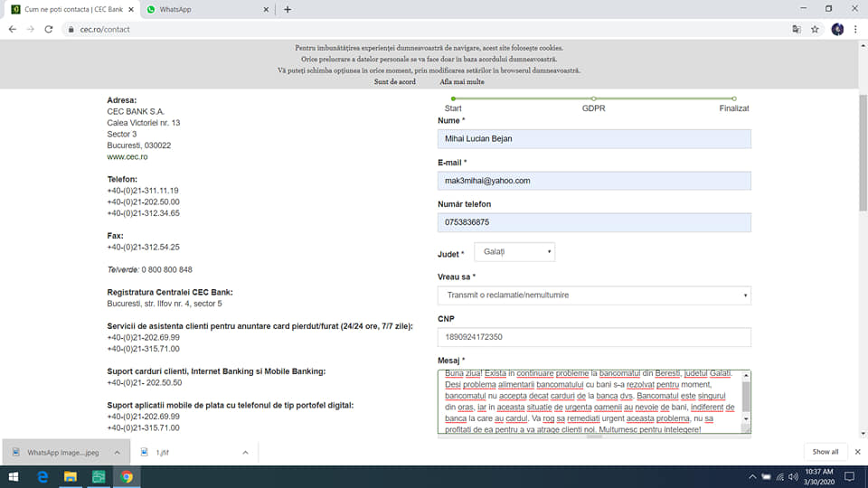The image size is (868, 488).
Task: Click the site security padlock icon
Action: tap(71, 29)
